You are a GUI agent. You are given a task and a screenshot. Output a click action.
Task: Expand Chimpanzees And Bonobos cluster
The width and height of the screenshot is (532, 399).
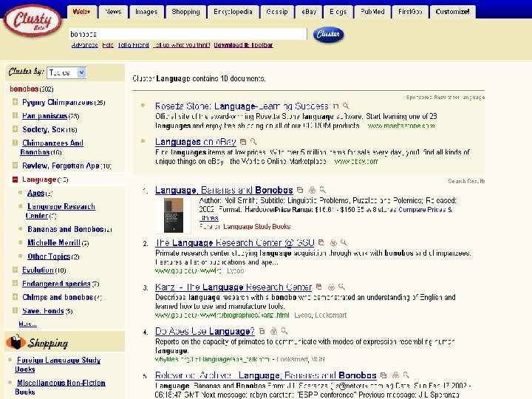click(x=15, y=143)
